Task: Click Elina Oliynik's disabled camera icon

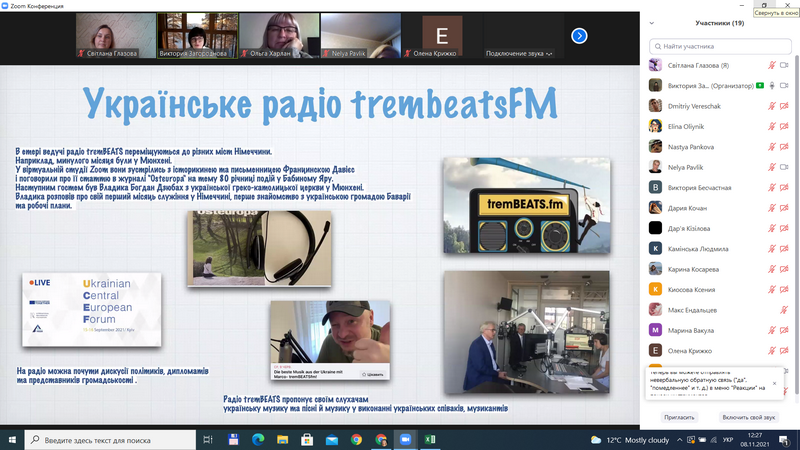Action: 786,126
